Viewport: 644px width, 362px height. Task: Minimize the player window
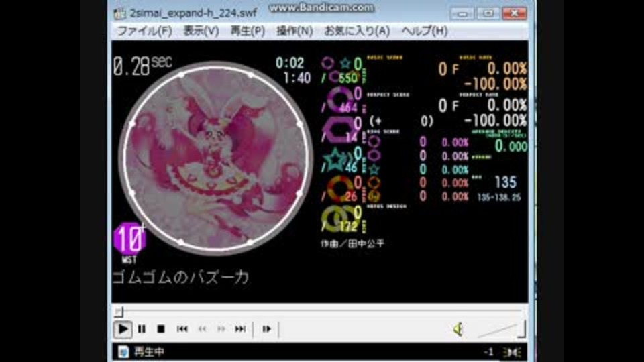(462, 14)
